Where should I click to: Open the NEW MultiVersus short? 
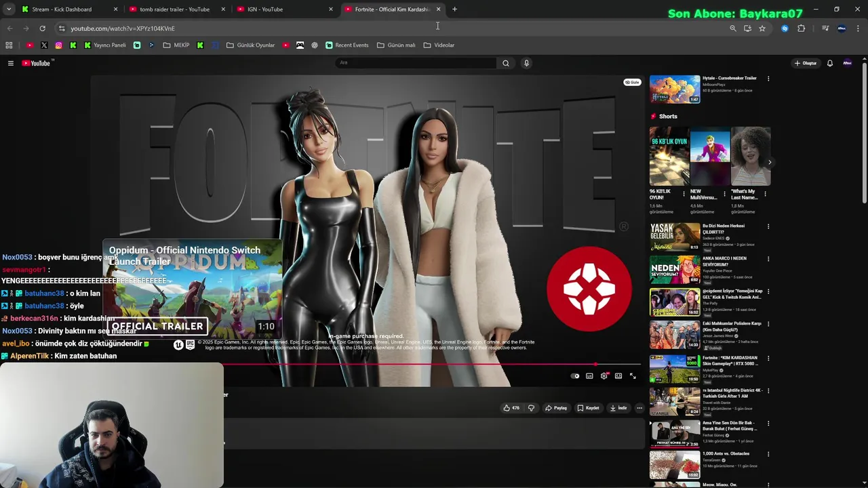(709, 157)
